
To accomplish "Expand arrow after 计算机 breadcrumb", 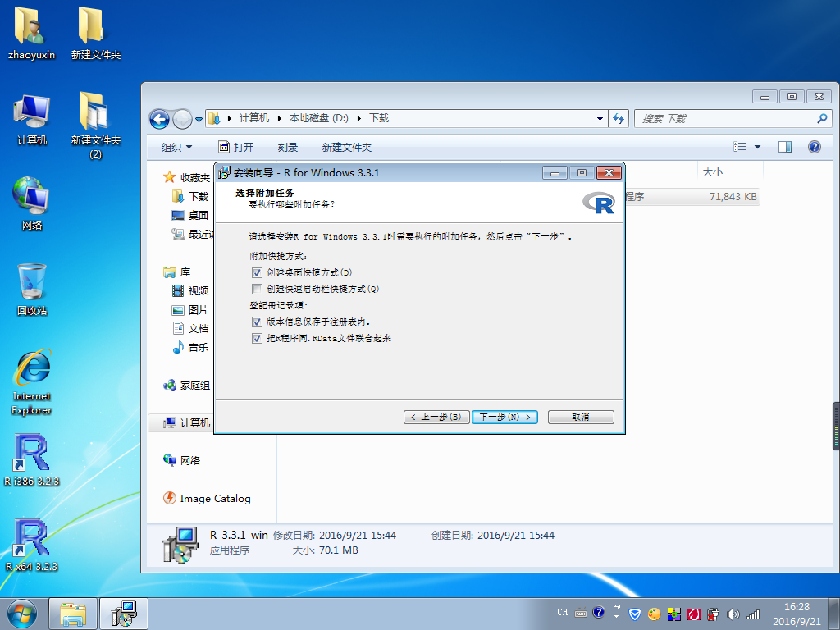I will coord(279,118).
